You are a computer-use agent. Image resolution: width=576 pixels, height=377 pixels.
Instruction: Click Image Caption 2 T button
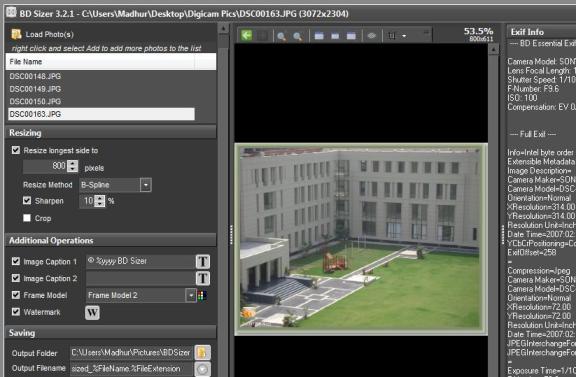point(202,279)
